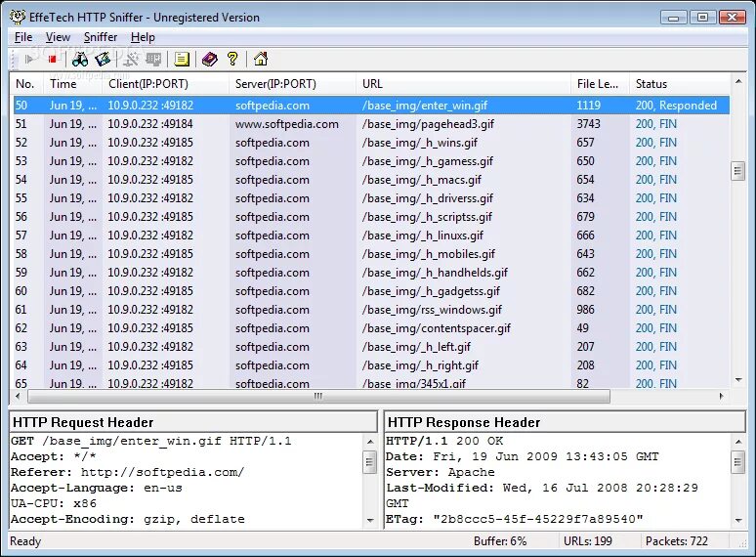Select /base_img/_h_mobiles.gif URL
The image size is (756, 557).
pyautogui.click(x=429, y=254)
